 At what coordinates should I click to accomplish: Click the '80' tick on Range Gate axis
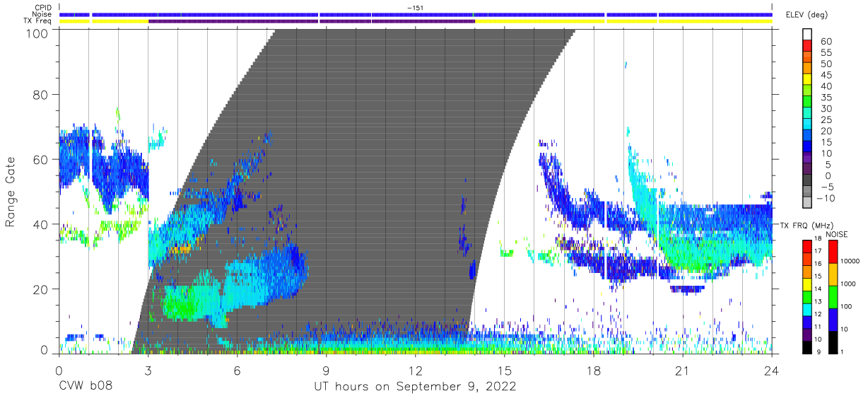(42, 95)
